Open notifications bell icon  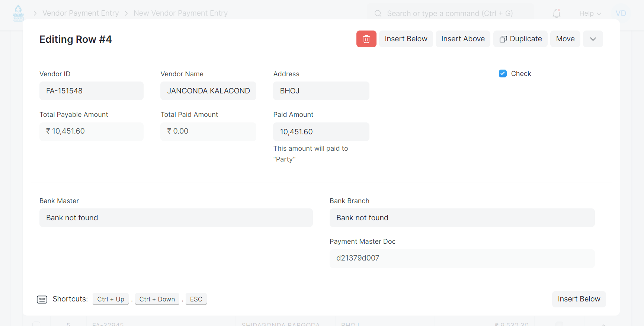pyautogui.click(x=557, y=13)
